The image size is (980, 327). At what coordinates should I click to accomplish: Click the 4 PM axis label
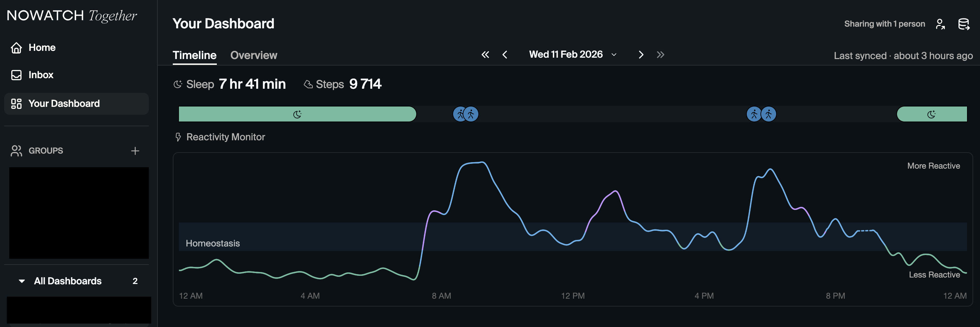tap(704, 296)
